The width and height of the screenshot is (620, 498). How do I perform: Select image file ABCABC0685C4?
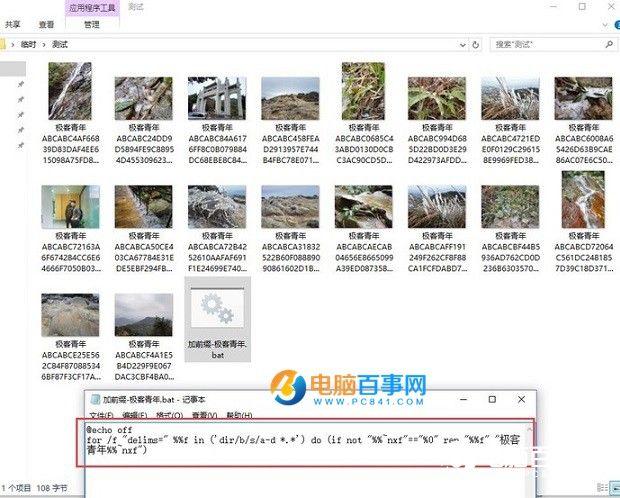point(363,91)
